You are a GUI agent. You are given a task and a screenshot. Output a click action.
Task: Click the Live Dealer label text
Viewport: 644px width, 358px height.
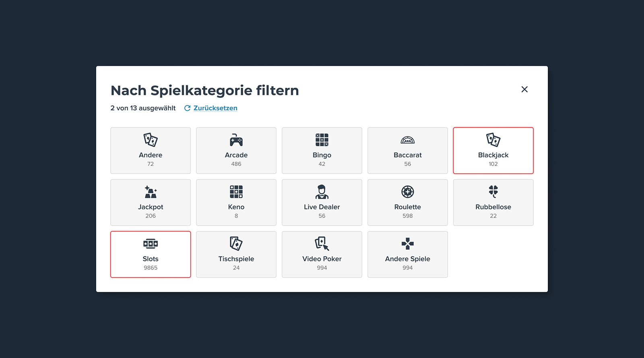pos(322,207)
